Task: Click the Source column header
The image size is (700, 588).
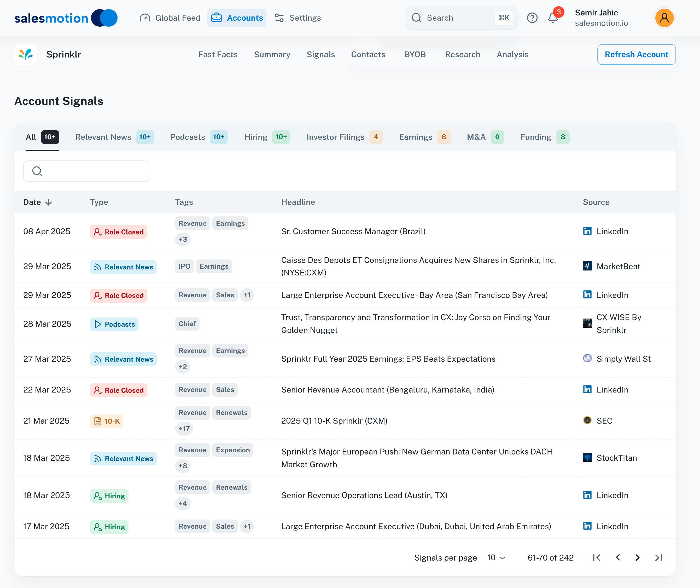Action: (x=596, y=202)
